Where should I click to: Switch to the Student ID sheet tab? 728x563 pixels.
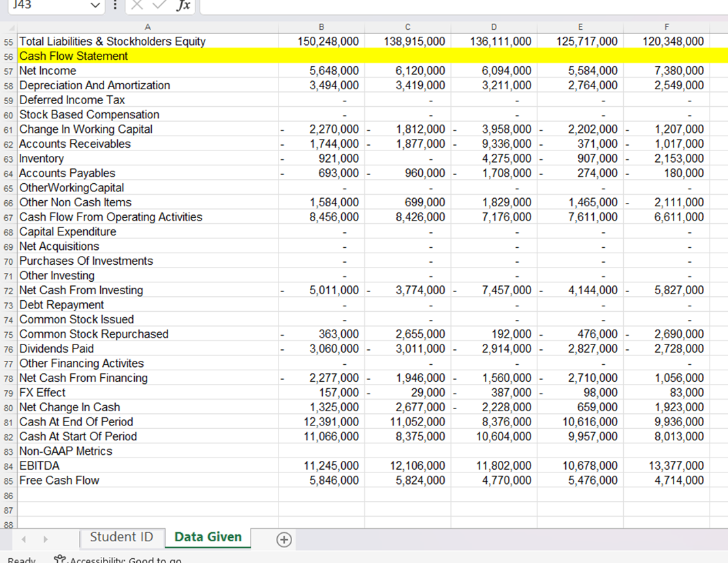pos(122,537)
